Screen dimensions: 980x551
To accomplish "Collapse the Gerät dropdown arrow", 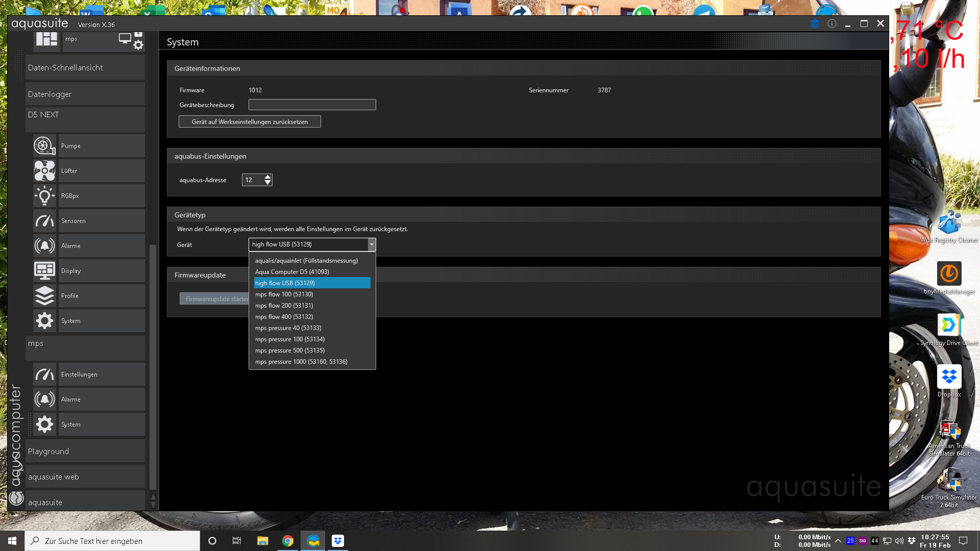I will coord(372,245).
